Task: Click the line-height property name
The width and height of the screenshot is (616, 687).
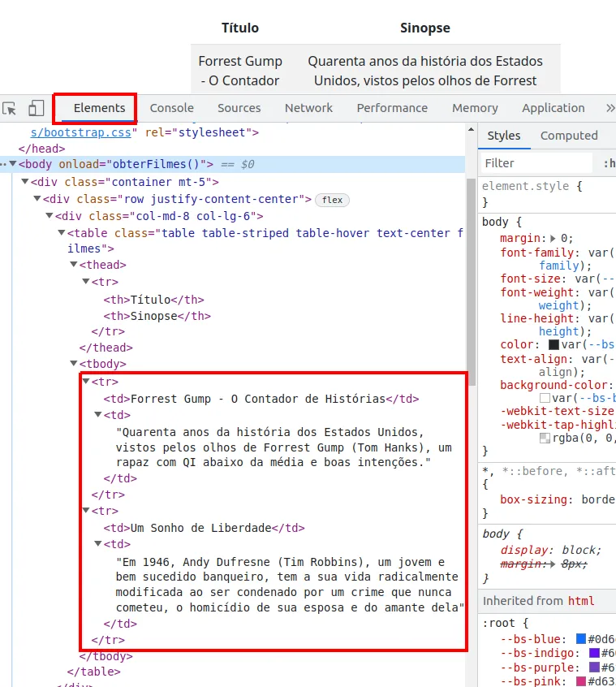Action: tap(537, 318)
